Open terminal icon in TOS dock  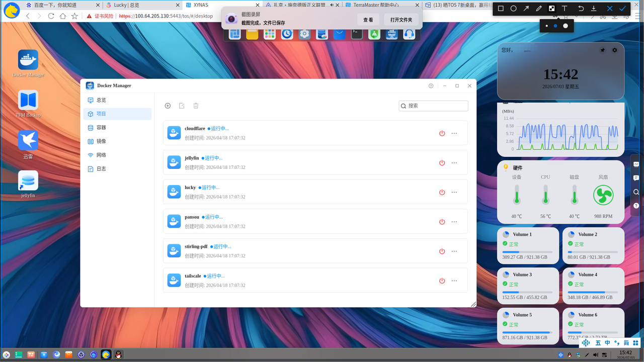tap(357, 34)
